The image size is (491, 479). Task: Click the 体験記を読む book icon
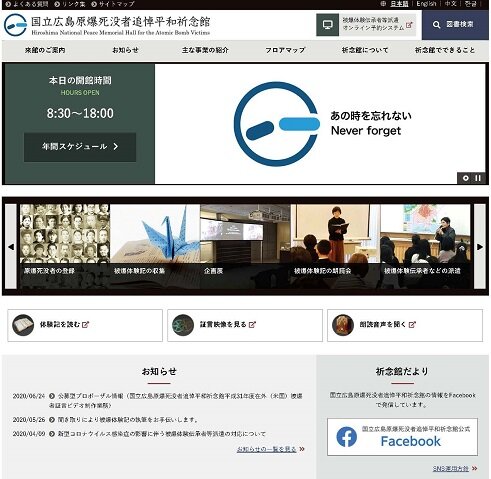[x=23, y=325]
